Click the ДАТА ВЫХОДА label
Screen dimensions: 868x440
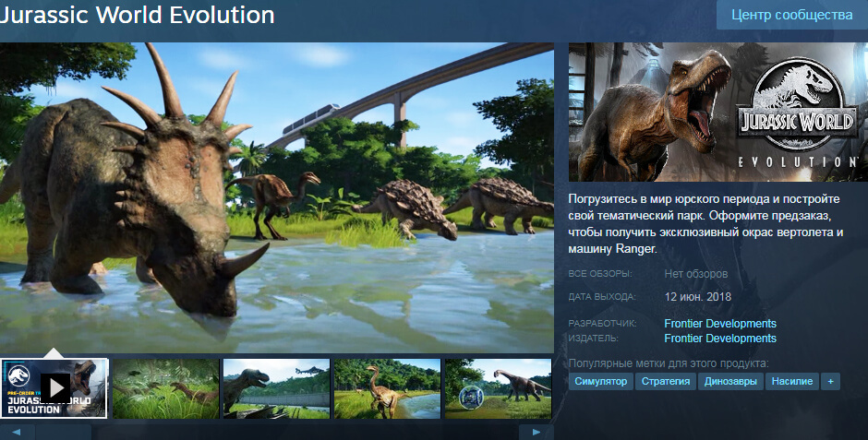pos(602,297)
